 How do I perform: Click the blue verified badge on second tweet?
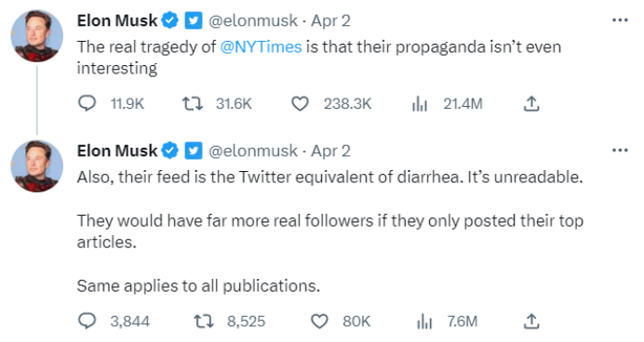[x=169, y=151]
